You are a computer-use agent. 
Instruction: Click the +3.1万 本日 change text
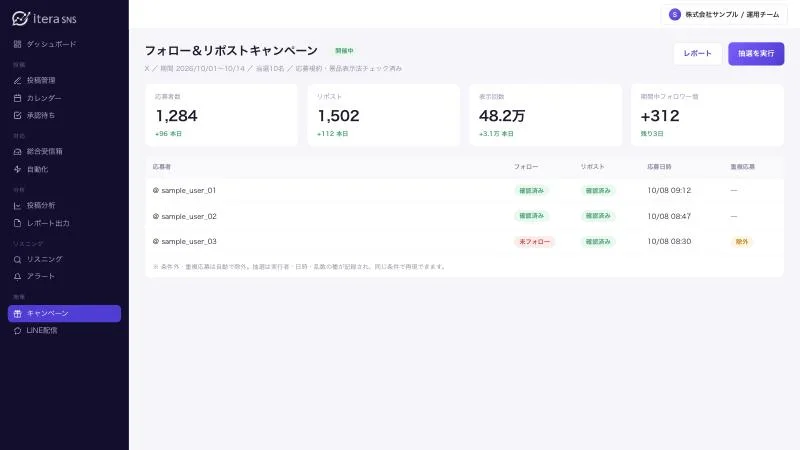[x=496, y=134]
